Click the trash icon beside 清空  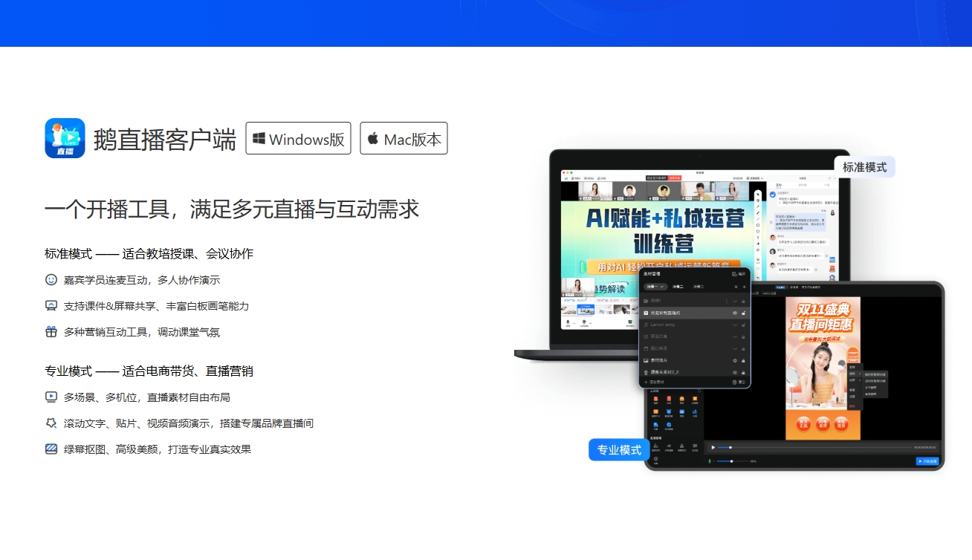[x=734, y=382]
